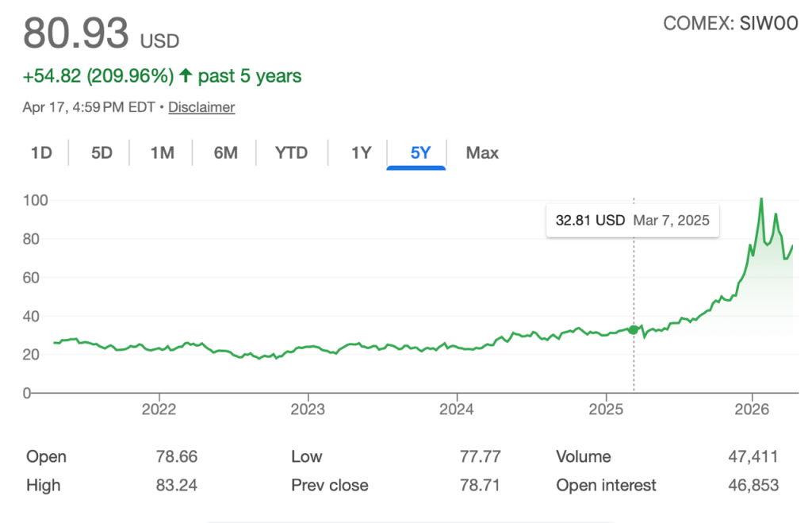This screenshot has width=812, height=523.
Task: Select the 1M chart view
Action: pyautogui.click(x=161, y=152)
